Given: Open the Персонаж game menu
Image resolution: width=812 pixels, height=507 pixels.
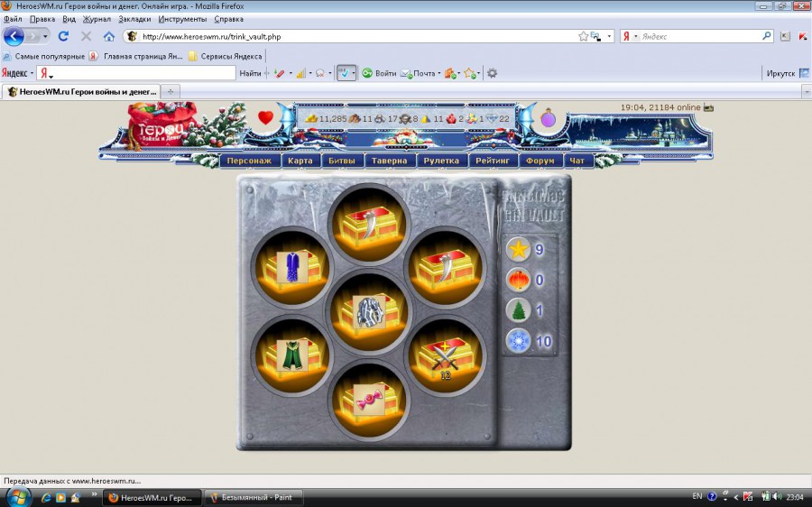Looking at the screenshot, I should tap(249, 161).
